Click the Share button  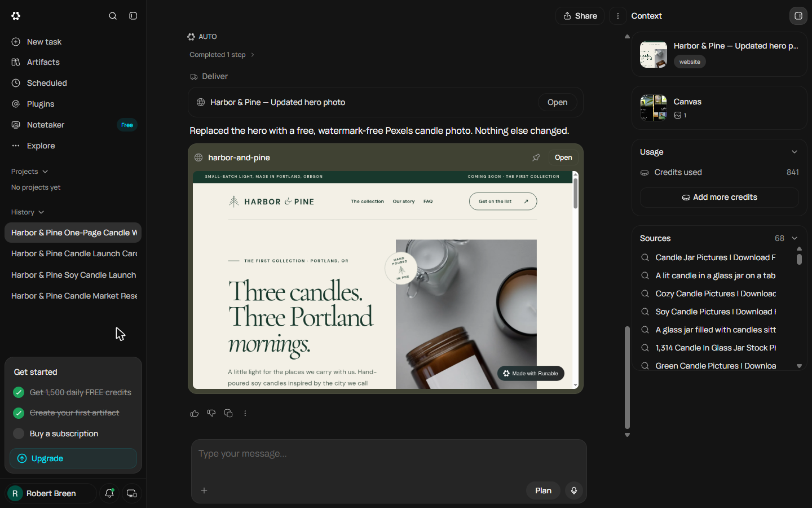coord(580,16)
